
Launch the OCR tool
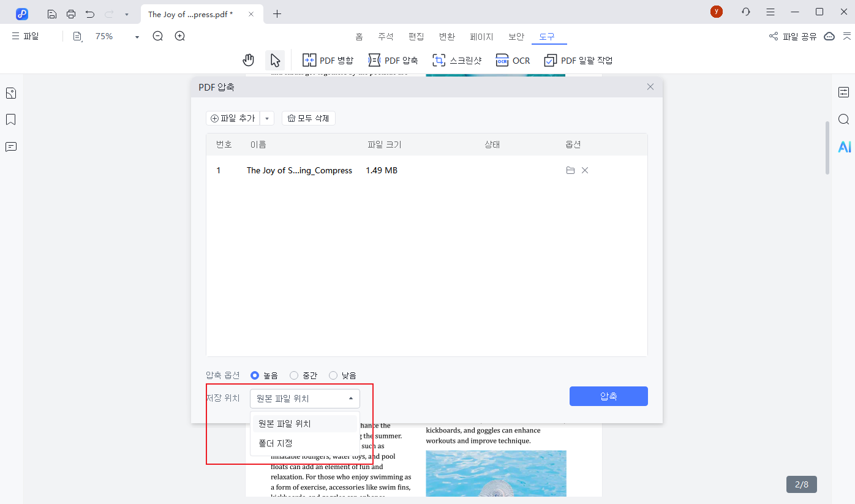tap(513, 59)
